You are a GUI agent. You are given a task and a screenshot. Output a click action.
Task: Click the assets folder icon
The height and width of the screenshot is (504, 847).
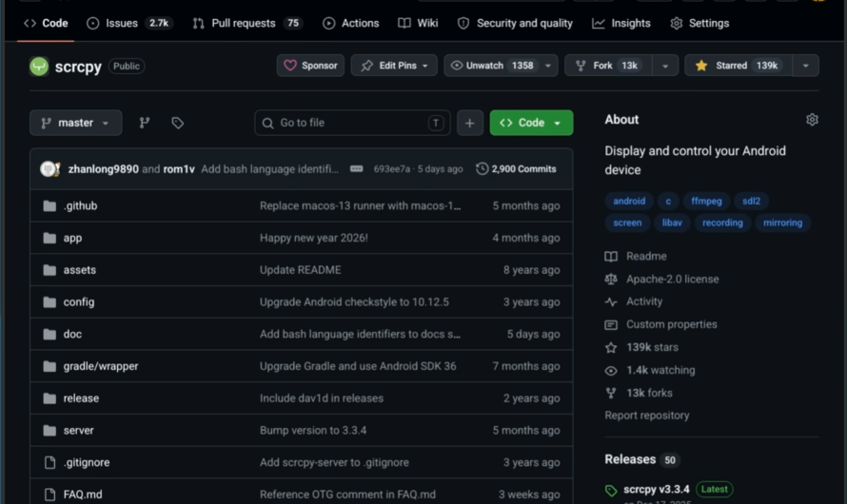coord(49,270)
